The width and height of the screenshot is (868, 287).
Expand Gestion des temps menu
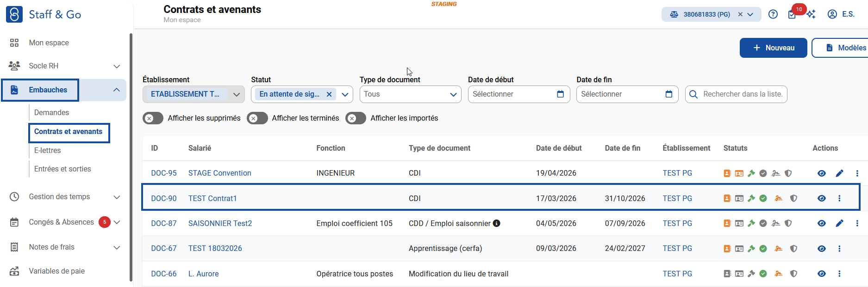click(117, 197)
